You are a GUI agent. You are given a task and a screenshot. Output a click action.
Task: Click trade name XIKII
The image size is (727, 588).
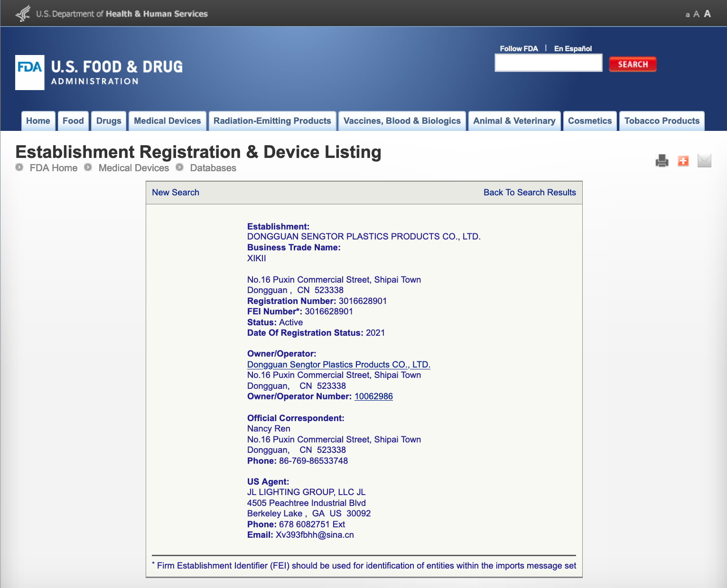point(257,258)
